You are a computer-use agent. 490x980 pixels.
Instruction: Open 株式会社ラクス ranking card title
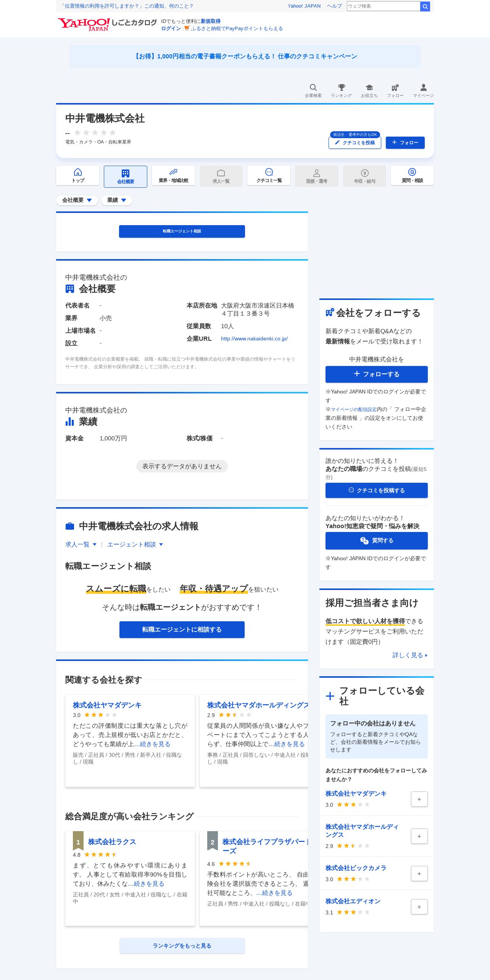coord(112,842)
